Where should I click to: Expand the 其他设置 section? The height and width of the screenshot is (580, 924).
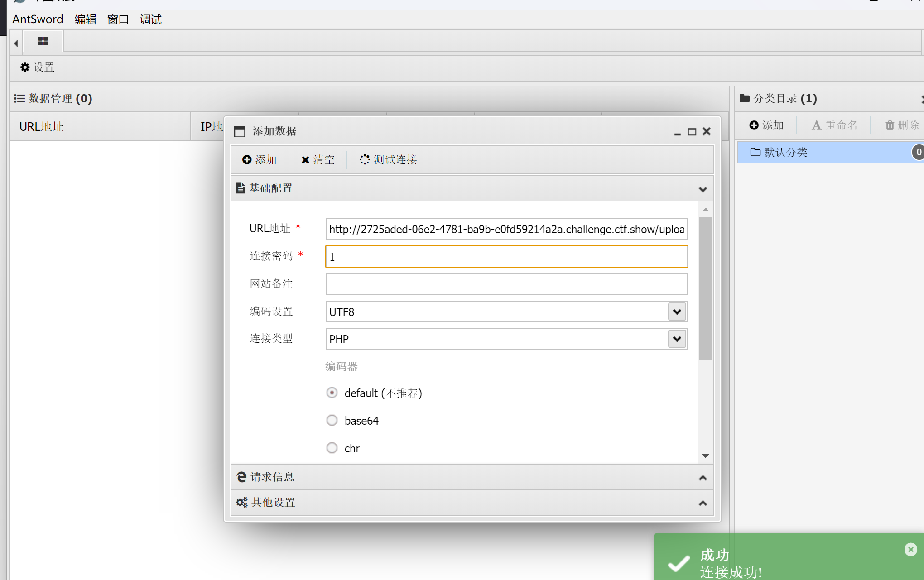703,503
